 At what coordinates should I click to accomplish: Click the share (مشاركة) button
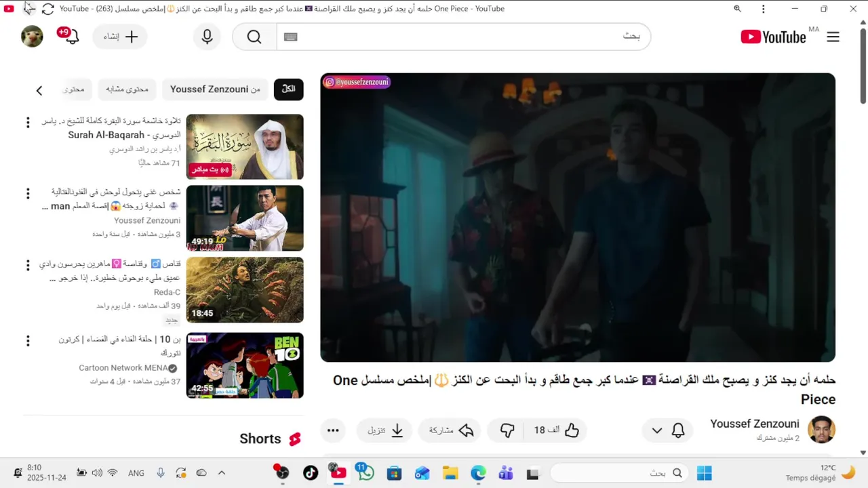(450, 430)
